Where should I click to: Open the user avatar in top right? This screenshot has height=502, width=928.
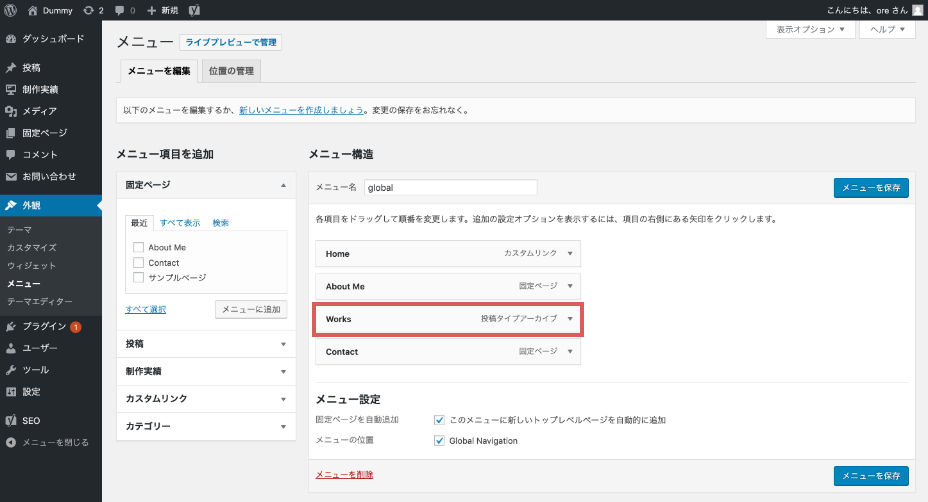pyautogui.click(x=917, y=9)
